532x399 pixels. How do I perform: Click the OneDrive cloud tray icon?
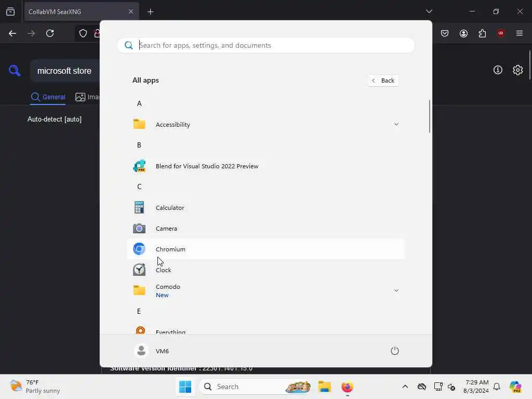point(421,387)
